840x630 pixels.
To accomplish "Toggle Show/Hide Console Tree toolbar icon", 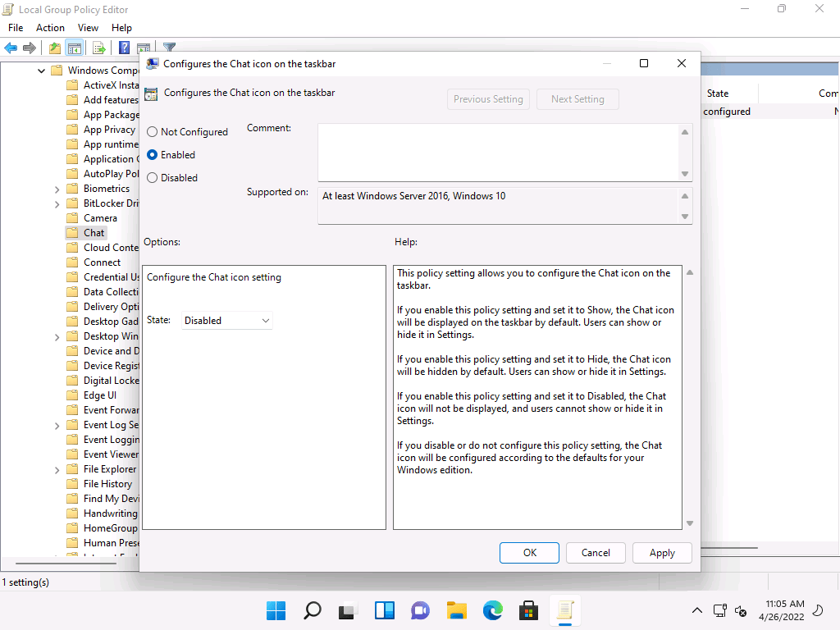I will (x=74, y=48).
